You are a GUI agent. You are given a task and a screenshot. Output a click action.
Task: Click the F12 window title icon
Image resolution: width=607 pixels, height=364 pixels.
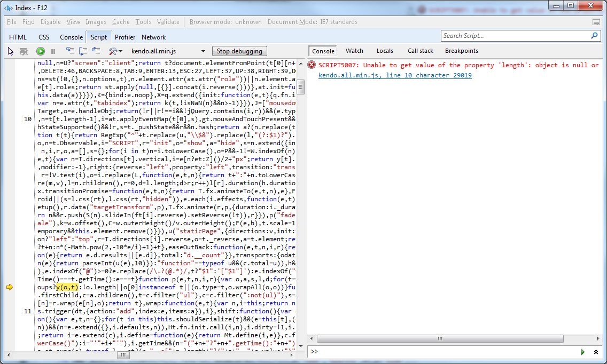(x=9, y=7)
